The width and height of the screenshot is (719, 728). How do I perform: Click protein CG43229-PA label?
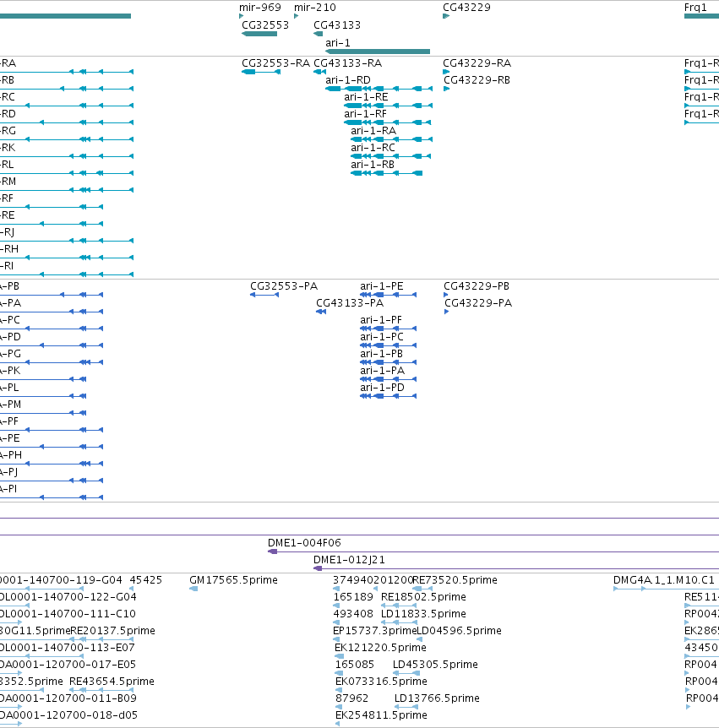478,303
